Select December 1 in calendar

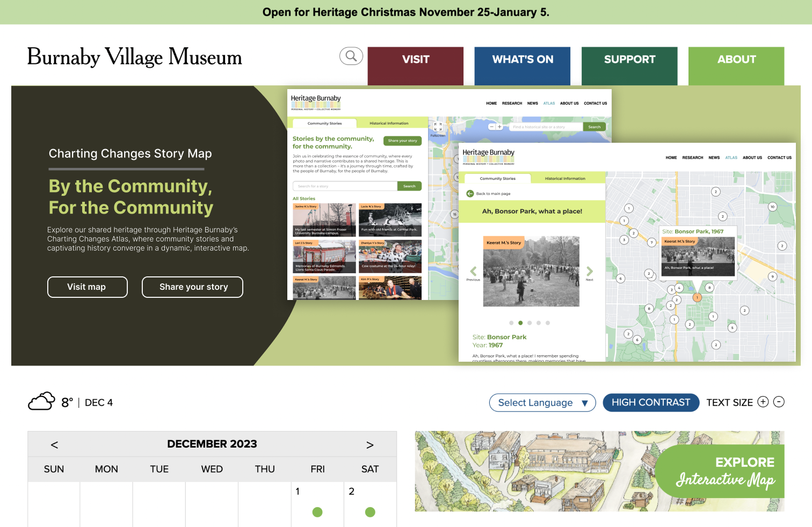point(317,503)
